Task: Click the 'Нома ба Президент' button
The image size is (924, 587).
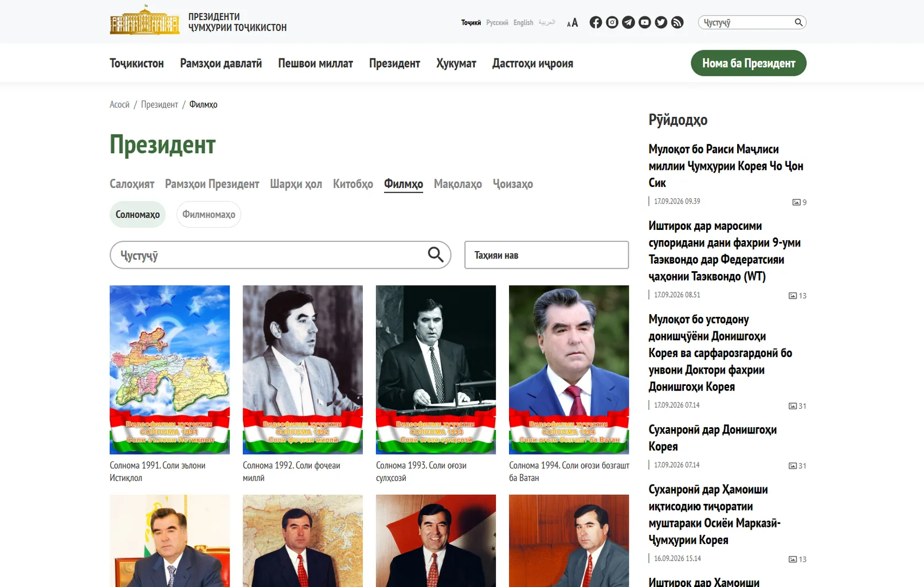Action: [x=749, y=63]
